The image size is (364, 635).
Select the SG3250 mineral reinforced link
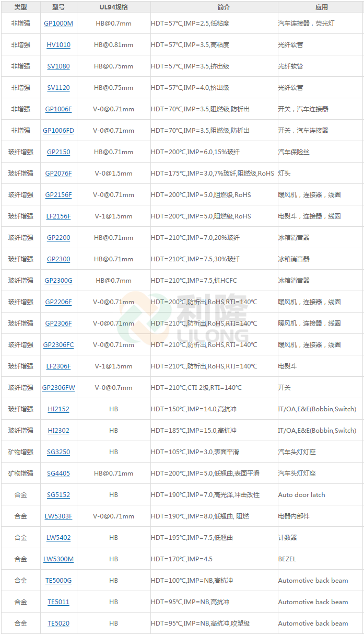coord(58,452)
